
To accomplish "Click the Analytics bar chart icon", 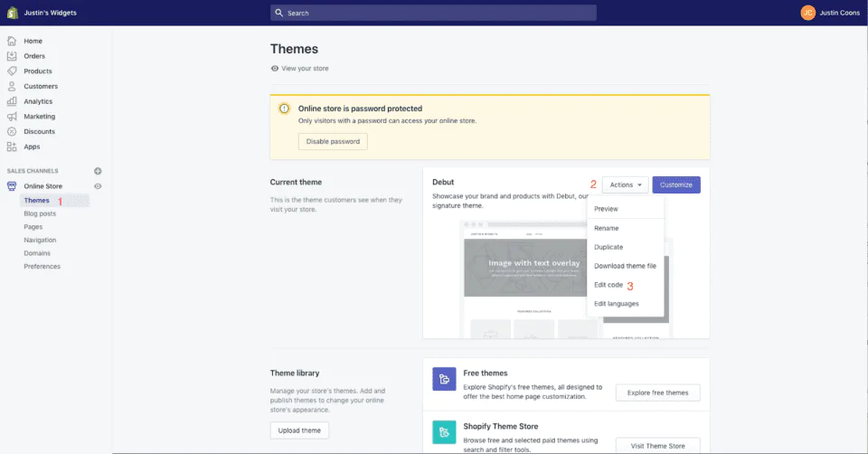I will [12, 101].
